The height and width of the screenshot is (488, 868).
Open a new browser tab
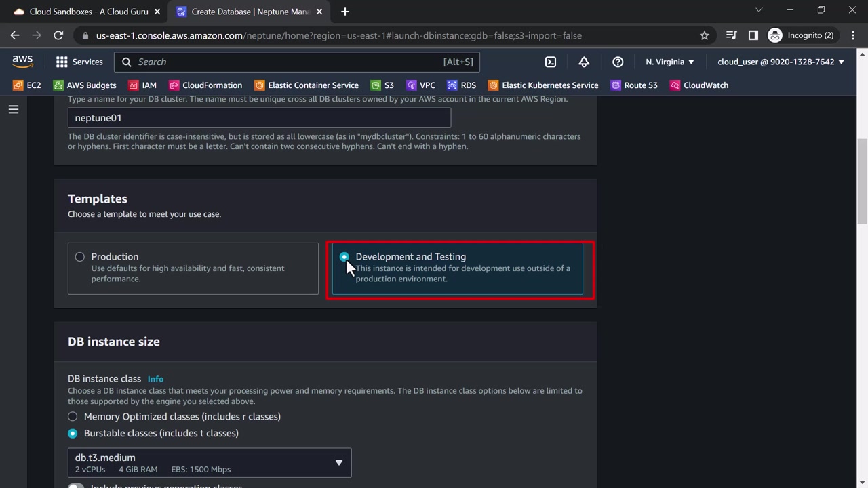pos(345,12)
